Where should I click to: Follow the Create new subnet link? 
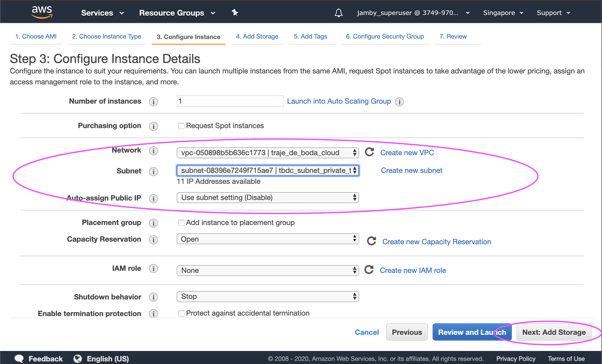point(411,171)
